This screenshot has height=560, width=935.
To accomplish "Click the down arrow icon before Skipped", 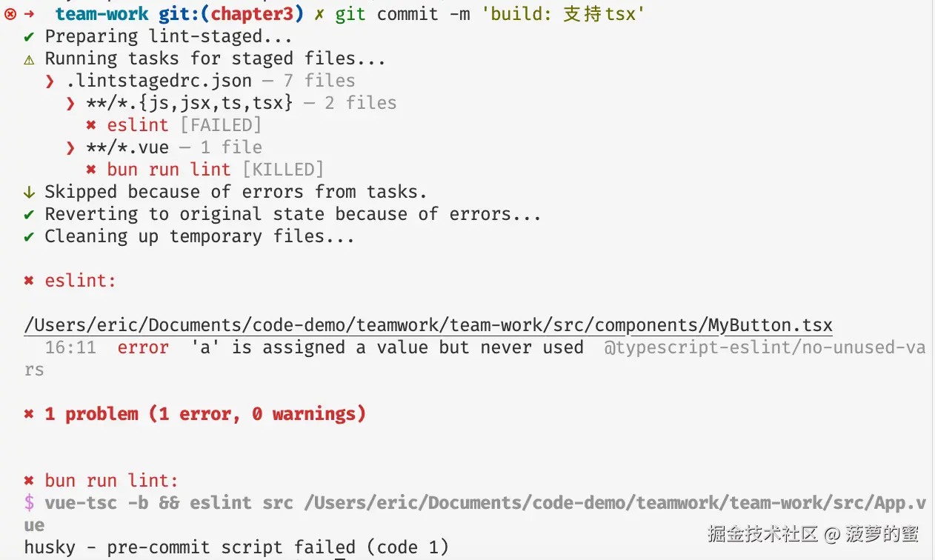I will [x=29, y=192].
